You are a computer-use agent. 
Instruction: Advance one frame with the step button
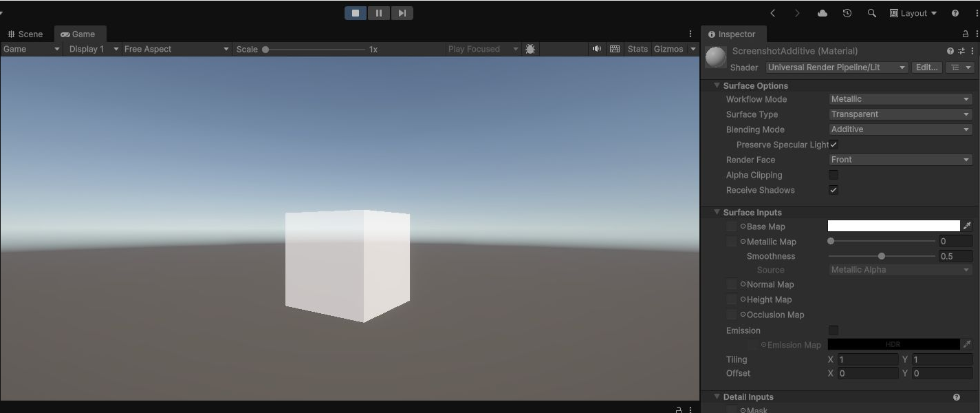[x=402, y=13]
